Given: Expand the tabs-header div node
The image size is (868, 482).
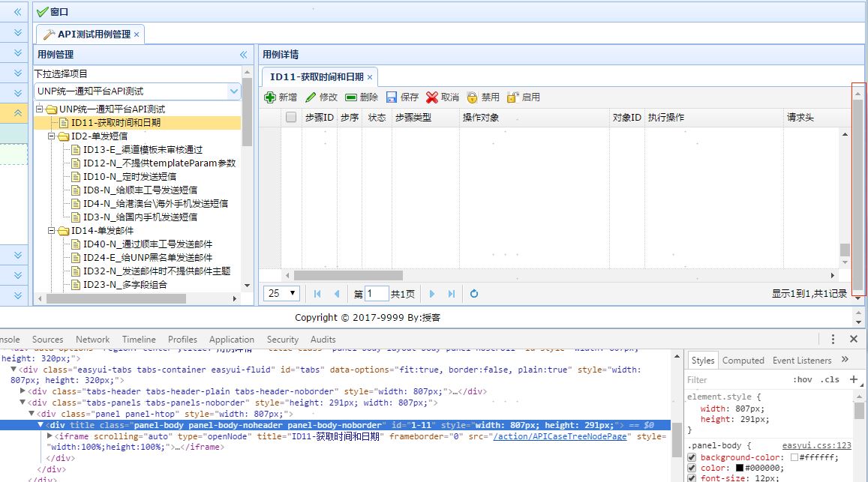Looking at the screenshot, I should pyautogui.click(x=23, y=391).
